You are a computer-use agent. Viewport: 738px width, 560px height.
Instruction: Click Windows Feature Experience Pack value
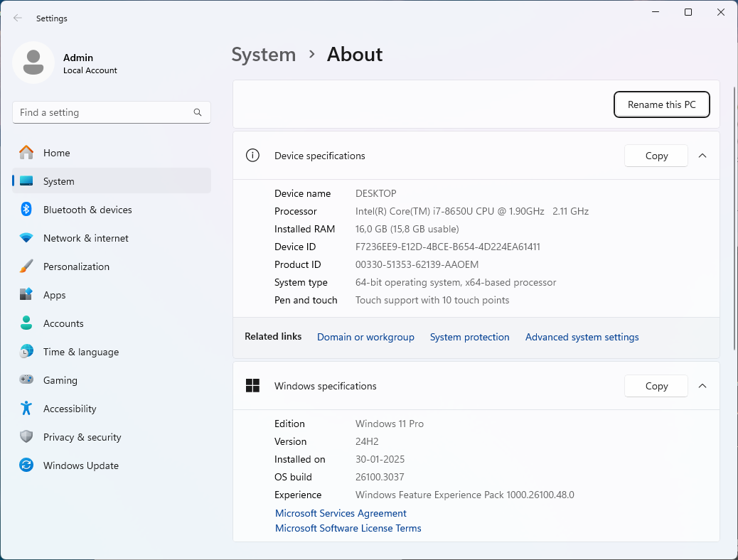[x=464, y=495]
